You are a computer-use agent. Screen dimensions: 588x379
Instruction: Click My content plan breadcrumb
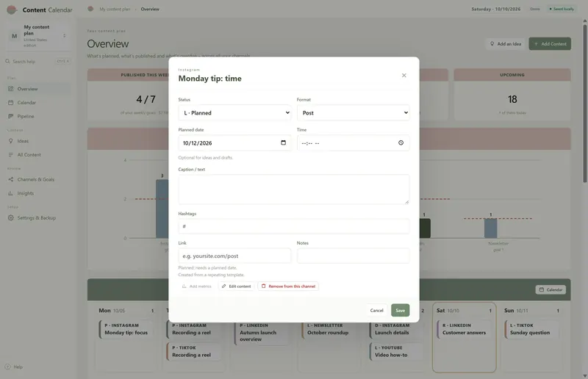click(115, 9)
